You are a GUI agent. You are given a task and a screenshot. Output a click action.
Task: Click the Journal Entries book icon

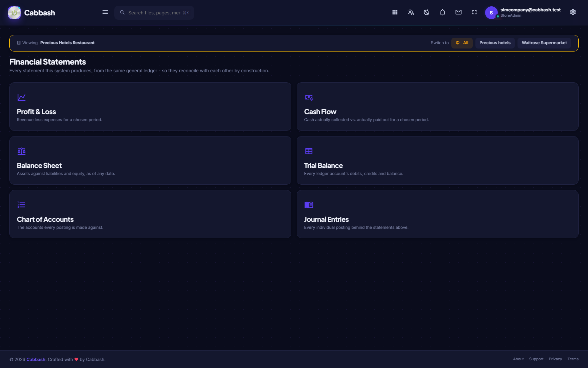(x=309, y=205)
